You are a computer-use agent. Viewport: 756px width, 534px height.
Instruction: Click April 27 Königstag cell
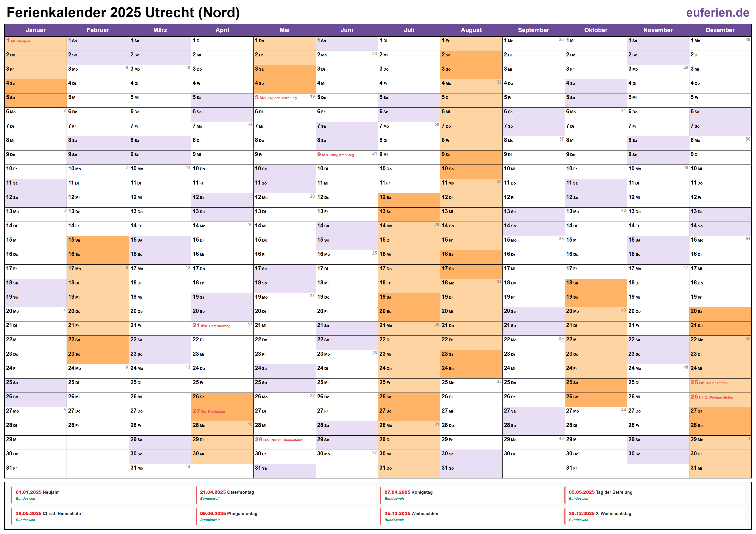[x=222, y=414]
